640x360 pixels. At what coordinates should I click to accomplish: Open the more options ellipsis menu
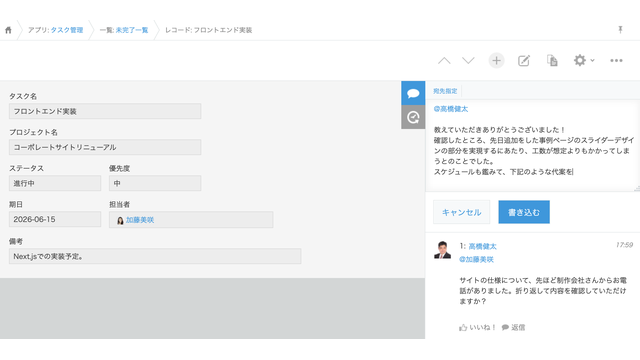click(x=616, y=61)
